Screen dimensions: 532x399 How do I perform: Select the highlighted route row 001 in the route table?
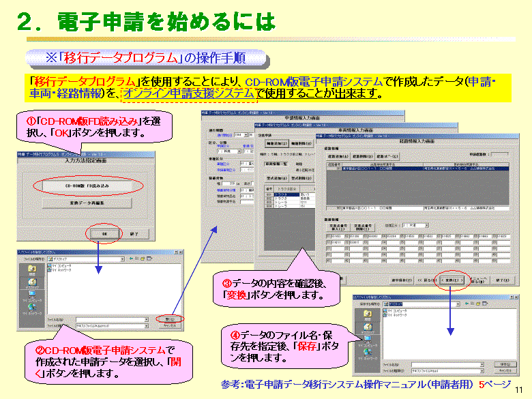[x=417, y=168]
